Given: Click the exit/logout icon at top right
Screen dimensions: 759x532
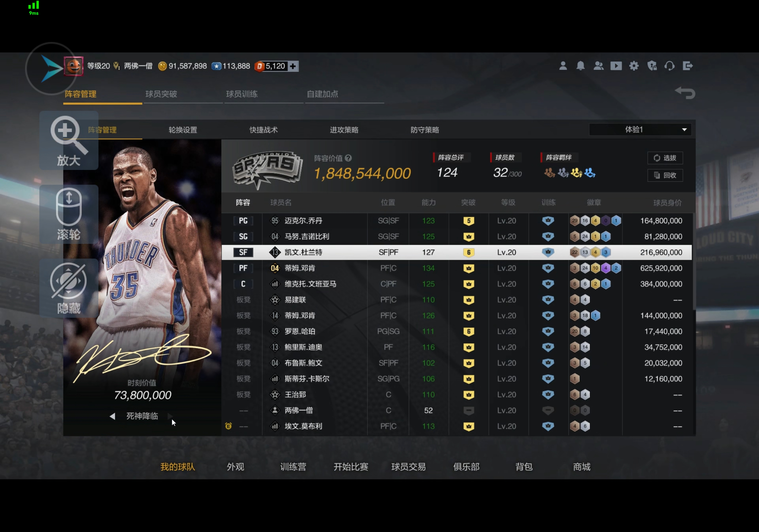Looking at the screenshot, I should click(687, 66).
